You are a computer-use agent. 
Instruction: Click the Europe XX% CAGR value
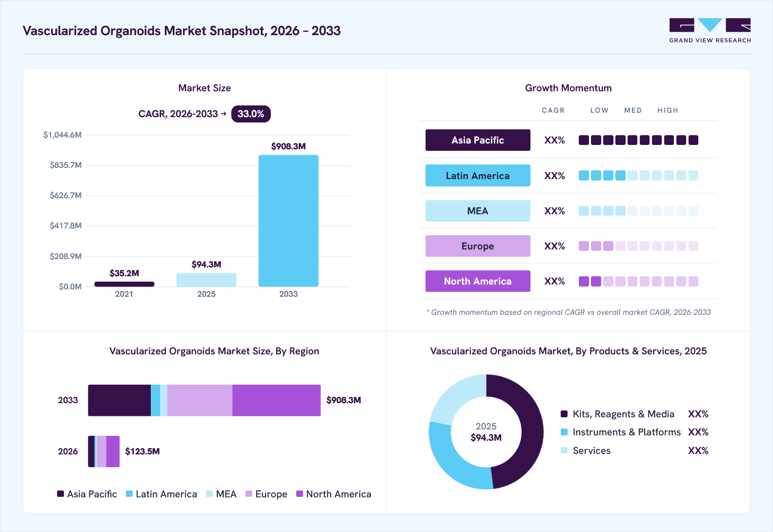[x=554, y=246]
